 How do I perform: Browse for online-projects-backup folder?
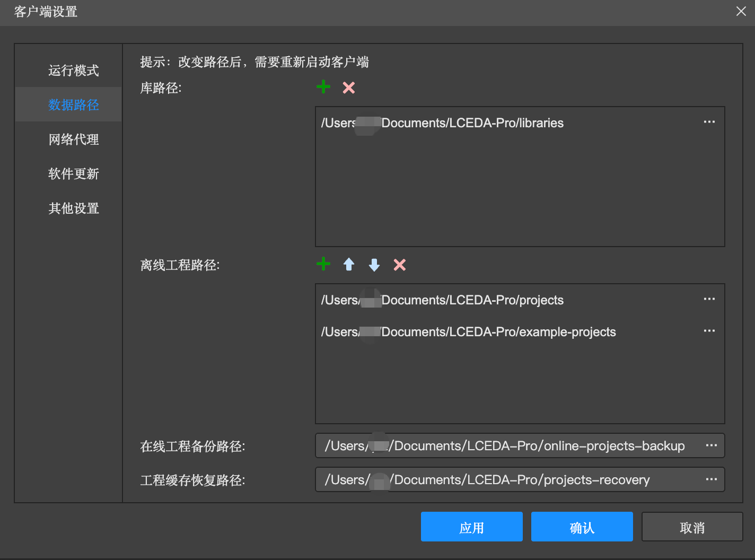711,445
